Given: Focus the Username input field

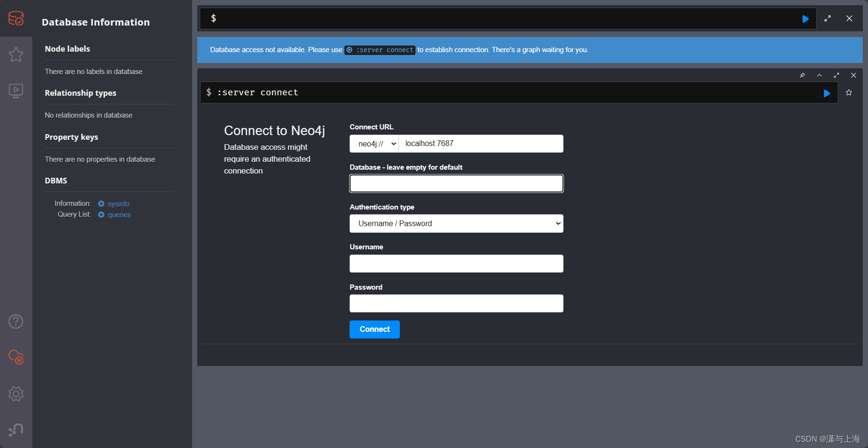Looking at the screenshot, I should tap(456, 264).
